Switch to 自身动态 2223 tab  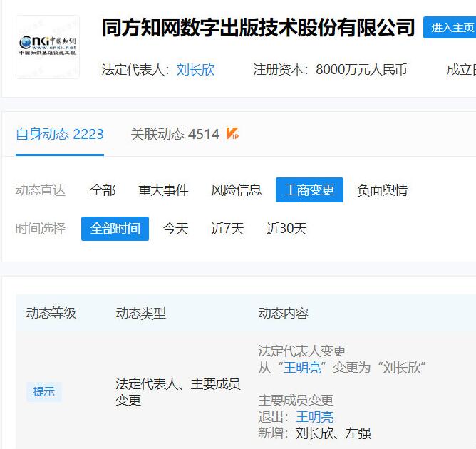pyautogui.click(x=60, y=134)
